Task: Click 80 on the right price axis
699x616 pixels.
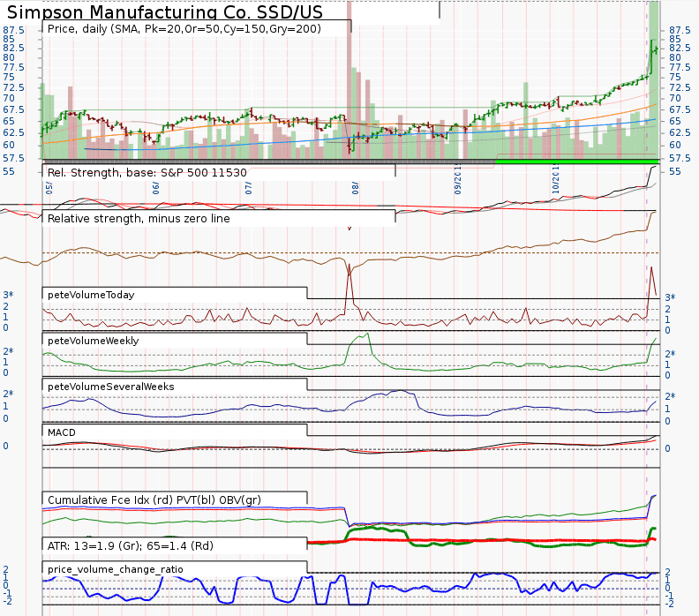Action: pos(675,57)
